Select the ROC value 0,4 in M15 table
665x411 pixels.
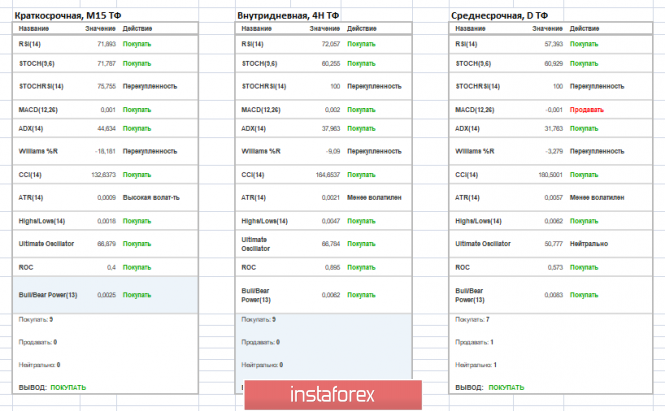[111, 268]
